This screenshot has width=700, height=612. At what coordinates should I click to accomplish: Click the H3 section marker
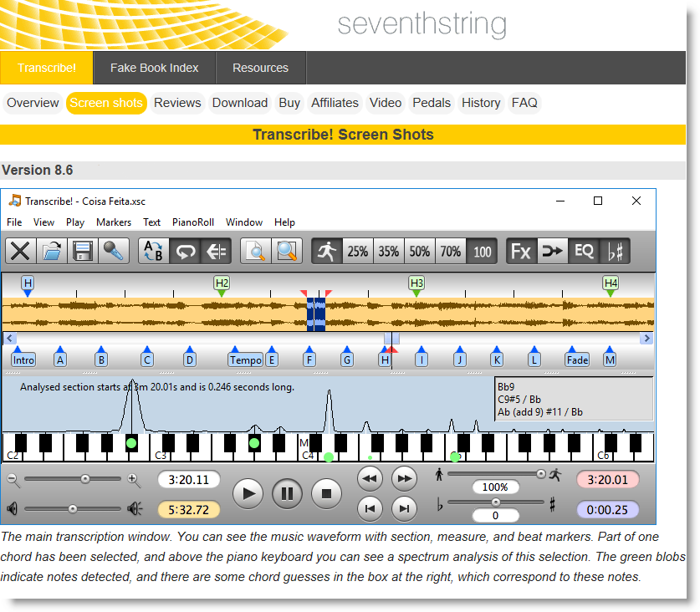pyautogui.click(x=416, y=283)
